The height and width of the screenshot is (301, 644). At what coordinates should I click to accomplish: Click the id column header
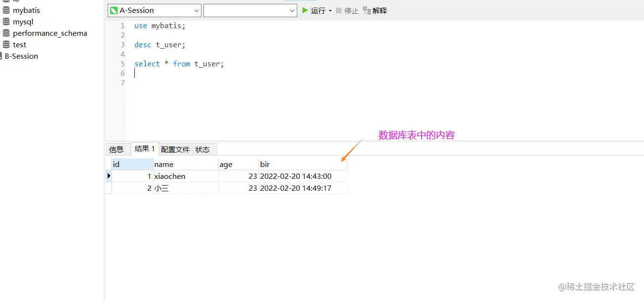[132, 164]
